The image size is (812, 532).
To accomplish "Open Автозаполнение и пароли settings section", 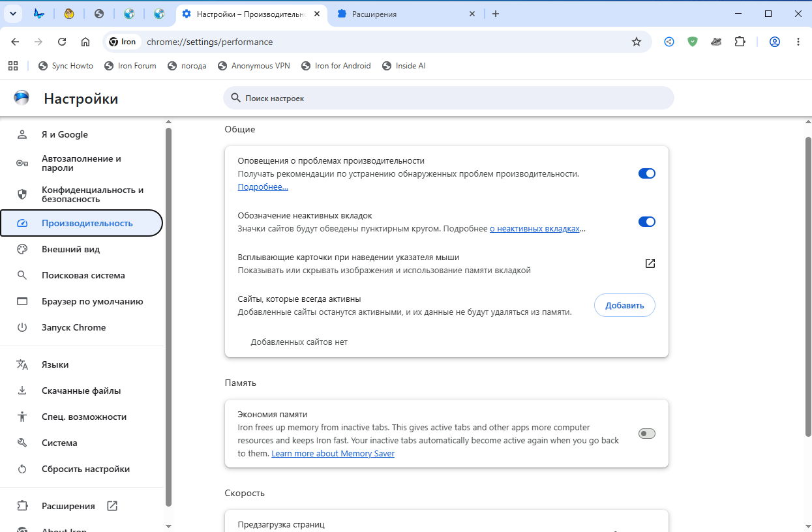I will [x=82, y=163].
